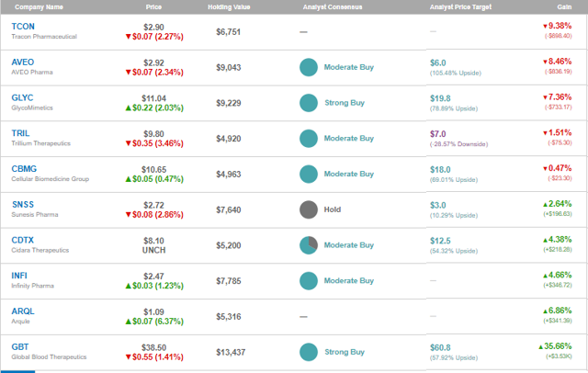This screenshot has width=588, height=373.
Task: Click the SNSS gray Hold pie icon
Action: (x=309, y=210)
